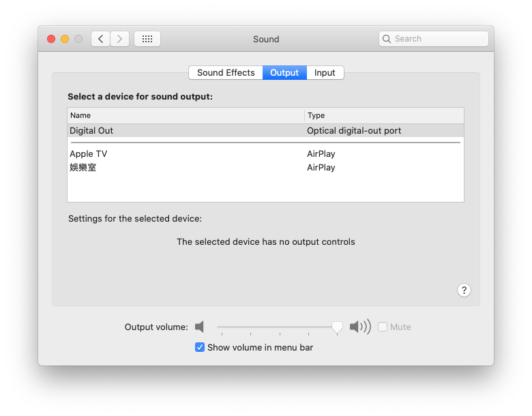Open the help question mark button
Image resolution: width=532 pixels, height=416 pixels.
tap(464, 291)
